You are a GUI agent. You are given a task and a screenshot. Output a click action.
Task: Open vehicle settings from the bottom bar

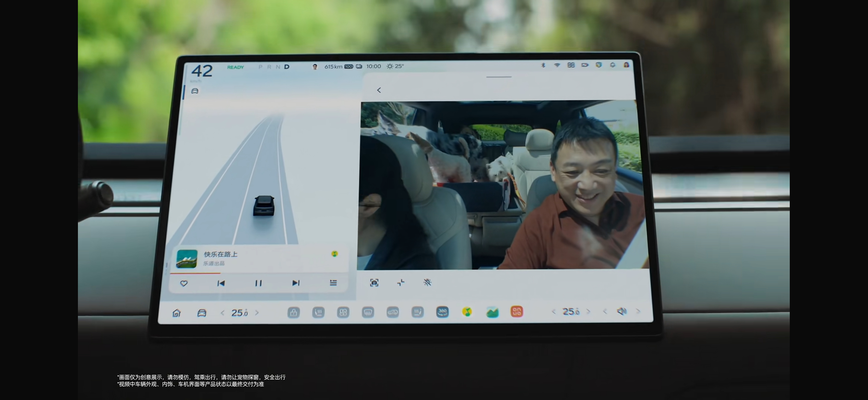(x=201, y=313)
